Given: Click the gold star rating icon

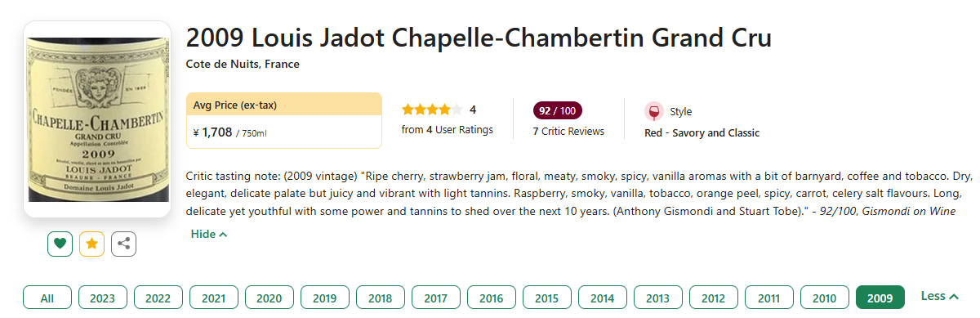Looking at the screenshot, I should 91,244.
